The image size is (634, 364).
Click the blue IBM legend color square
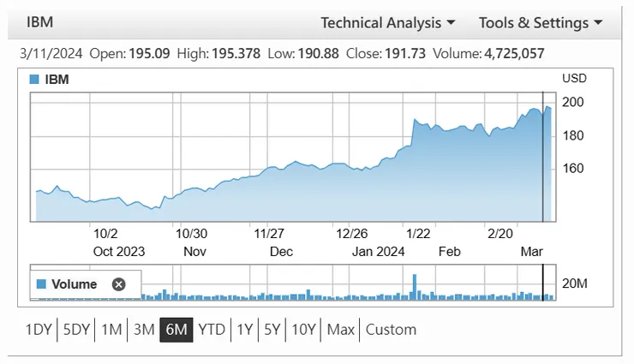tap(35, 80)
